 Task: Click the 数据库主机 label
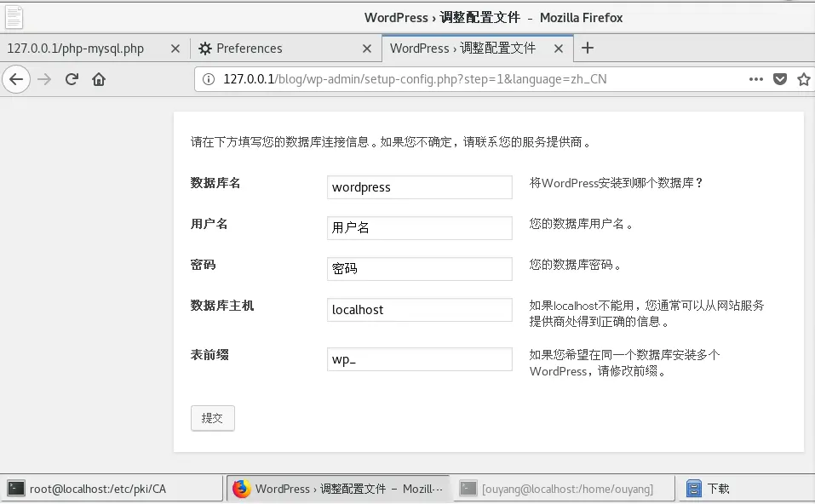222,306
